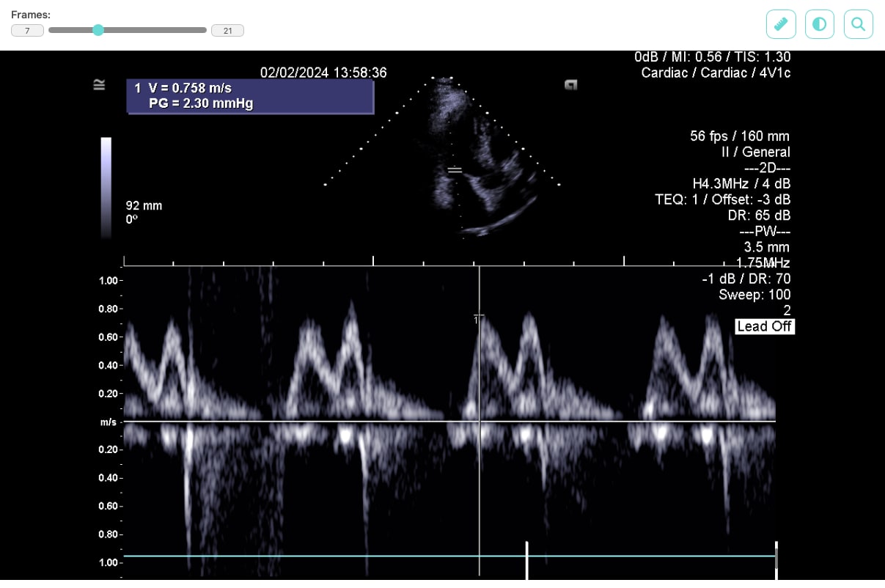885x588 pixels.
Task: Click the probe orientation marker icon
Action: click(570, 85)
